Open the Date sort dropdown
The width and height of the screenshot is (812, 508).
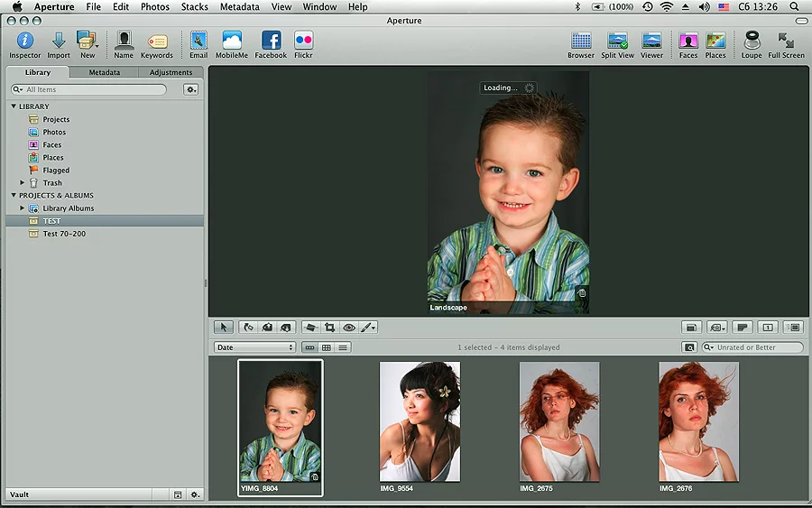[x=254, y=347]
